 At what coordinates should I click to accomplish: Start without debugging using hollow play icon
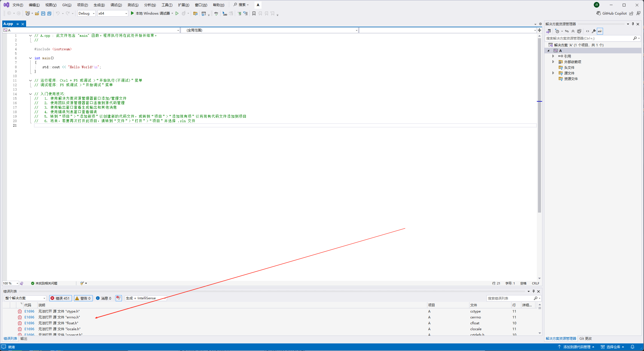pyautogui.click(x=177, y=13)
